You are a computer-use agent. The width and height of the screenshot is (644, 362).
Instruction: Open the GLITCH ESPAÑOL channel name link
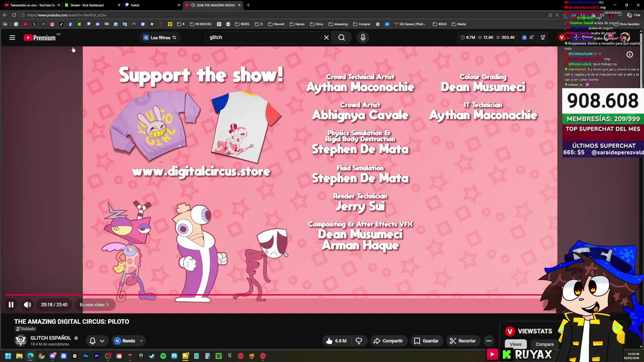click(50, 338)
